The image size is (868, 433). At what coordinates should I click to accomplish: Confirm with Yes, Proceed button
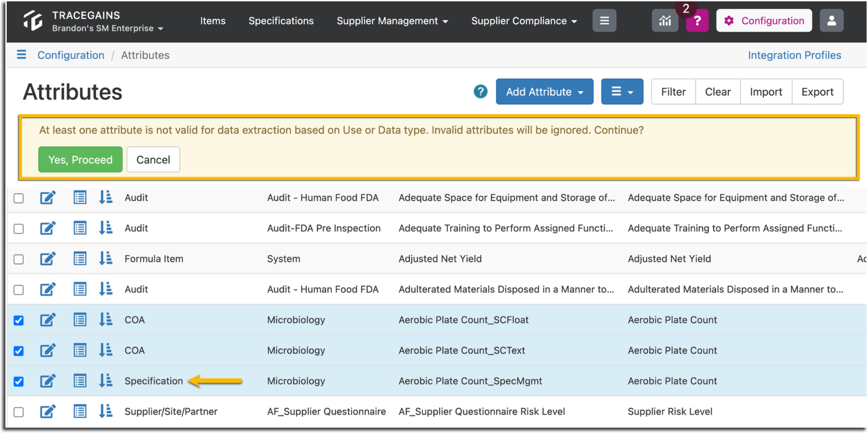80,159
